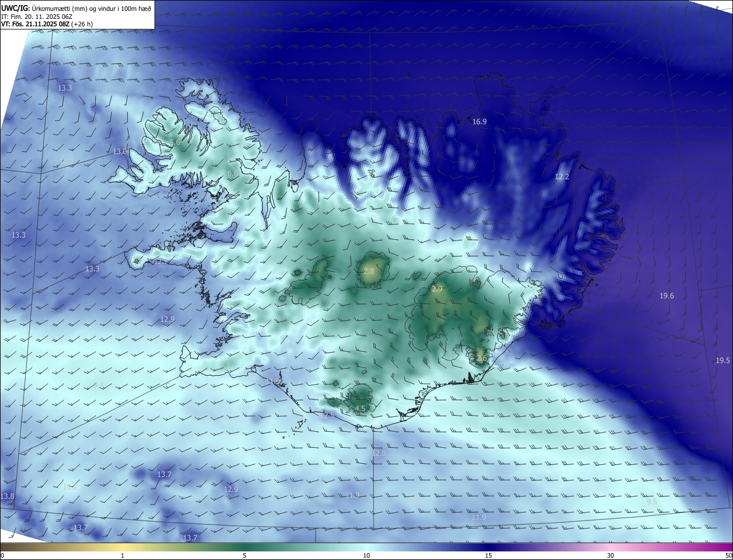The image size is (733, 560).
Task: Click the 13.0 value west of the Westfjords
Action: pos(120,152)
